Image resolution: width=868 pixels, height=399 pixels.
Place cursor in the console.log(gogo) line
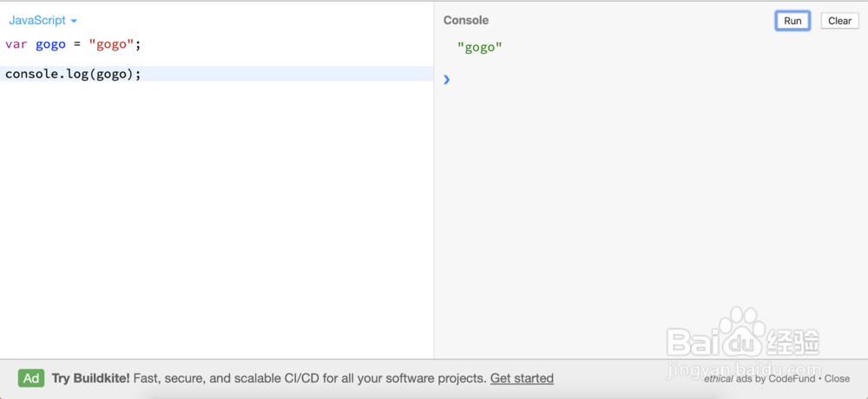tap(216, 74)
